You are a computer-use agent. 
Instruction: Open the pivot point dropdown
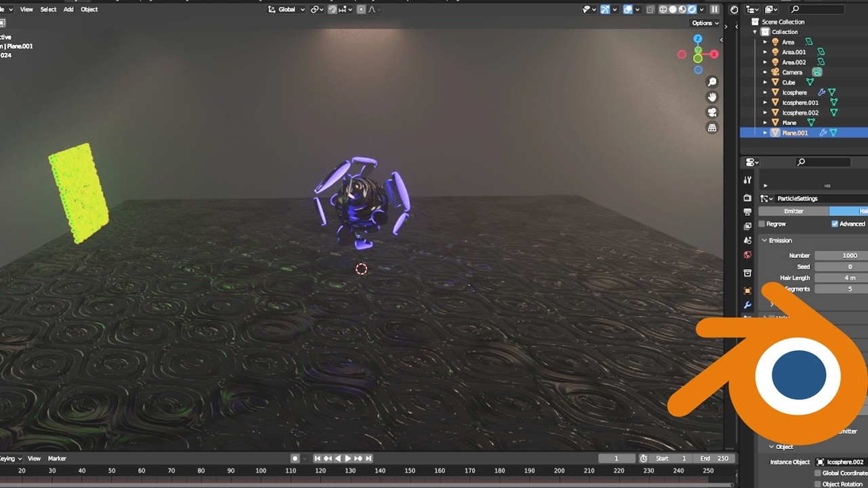[x=317, y=9]
